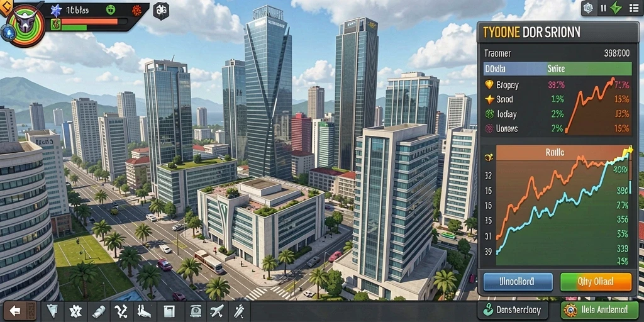The image size is (644, 322).
Task: Open the Densherclogy button in bottom bar
Action: point(513,310)
